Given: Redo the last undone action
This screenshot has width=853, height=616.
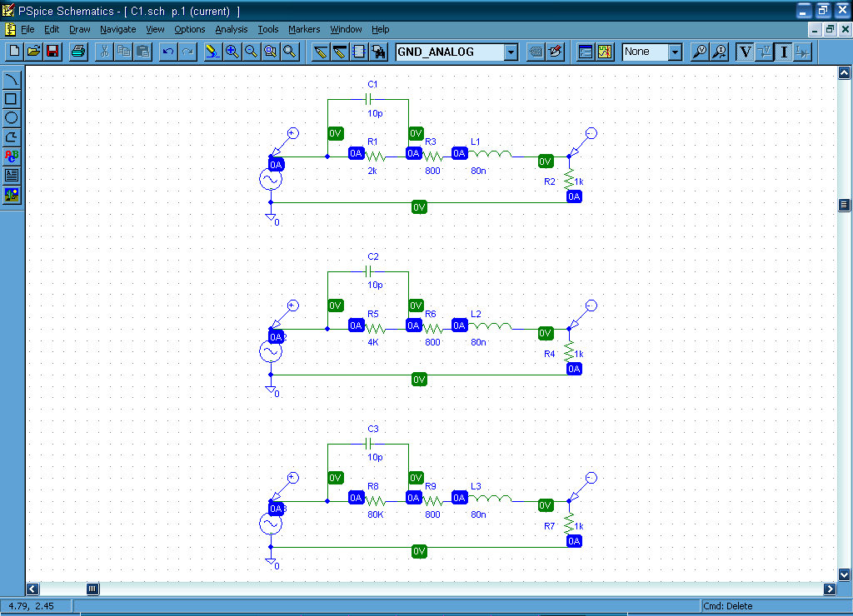Looking at the screenshot, I should pyautogui.click(x=187, y=52).
